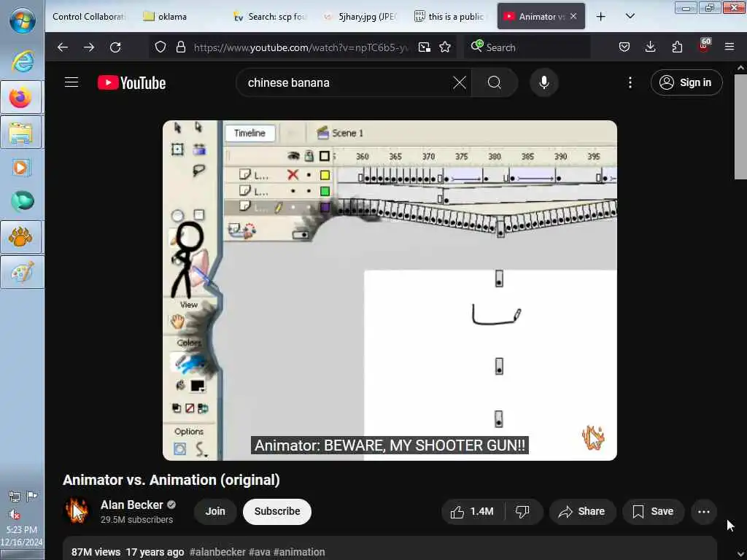Switch to the Control Collaborat tab
This screenshot has height=560, width=747.
88,17
